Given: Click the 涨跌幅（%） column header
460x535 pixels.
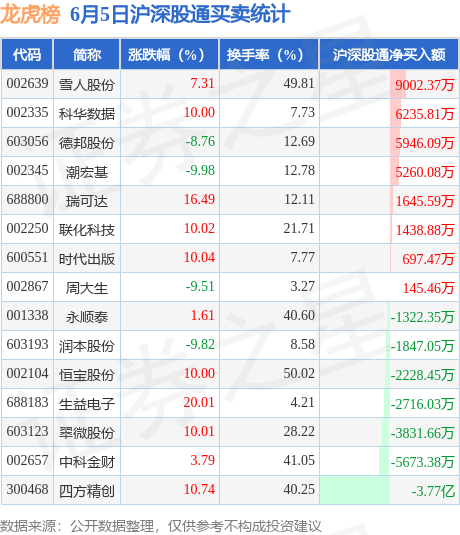Looking at the screenshot, I should 170,55.
